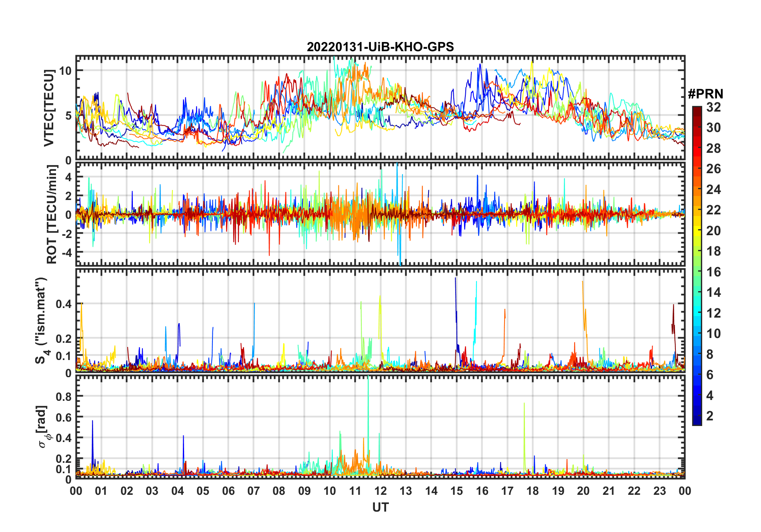
Task: Click the 23 hour tick on UT axis
Action: point(660,491)
